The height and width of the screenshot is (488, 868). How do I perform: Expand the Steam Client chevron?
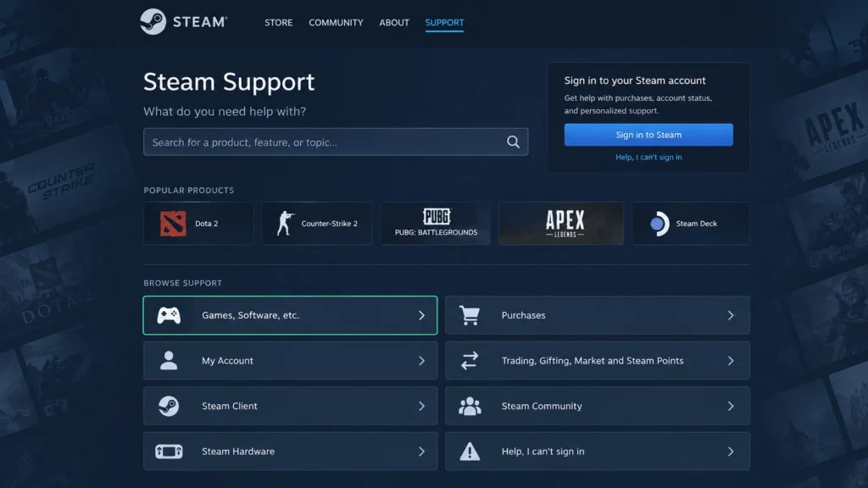422,406
